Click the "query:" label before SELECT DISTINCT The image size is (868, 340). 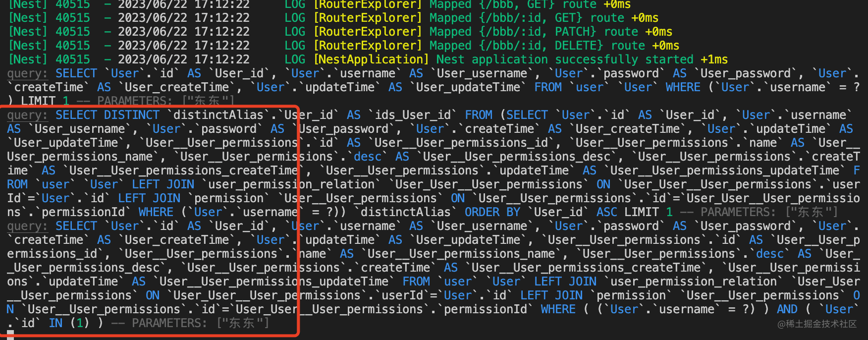click(27, 115)
